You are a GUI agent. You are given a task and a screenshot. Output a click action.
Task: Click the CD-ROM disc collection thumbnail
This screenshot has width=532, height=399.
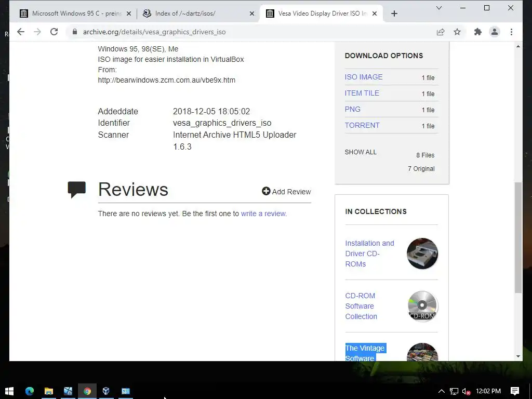(x=422, y=306)
